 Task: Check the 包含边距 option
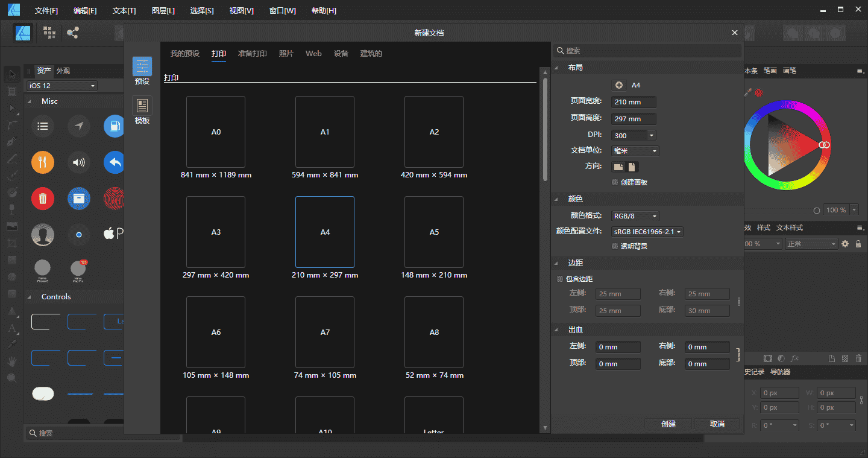pyautogui.click(x=560, y=279)
